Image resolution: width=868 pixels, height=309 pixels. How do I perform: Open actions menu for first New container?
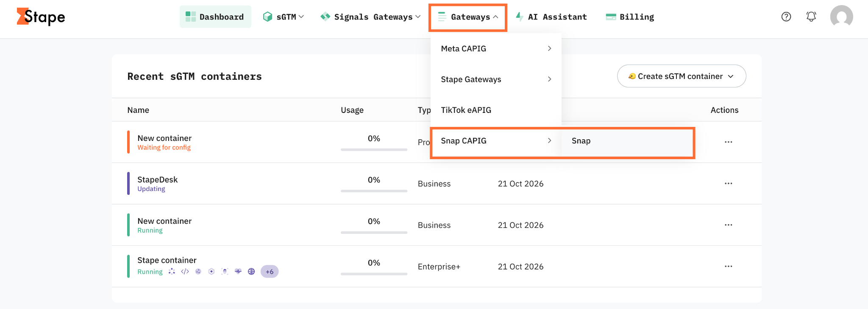[x=728, y=142]
